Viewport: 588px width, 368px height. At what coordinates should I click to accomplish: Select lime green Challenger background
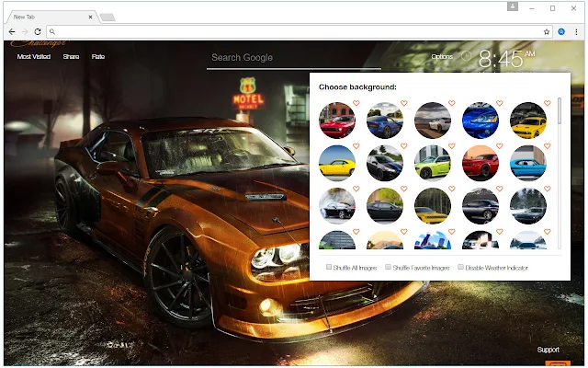pos(433,164)
